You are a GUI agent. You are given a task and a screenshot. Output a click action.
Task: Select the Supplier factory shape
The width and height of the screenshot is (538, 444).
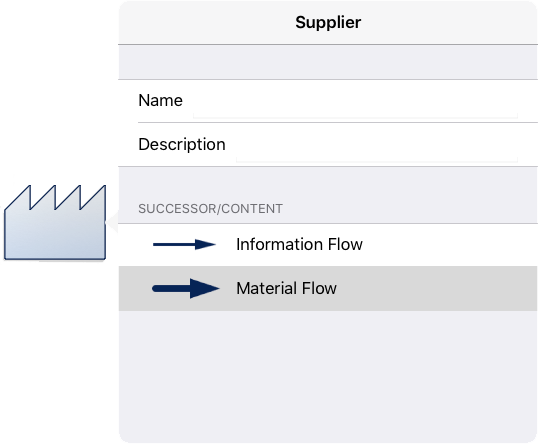(x=55, y=222)
